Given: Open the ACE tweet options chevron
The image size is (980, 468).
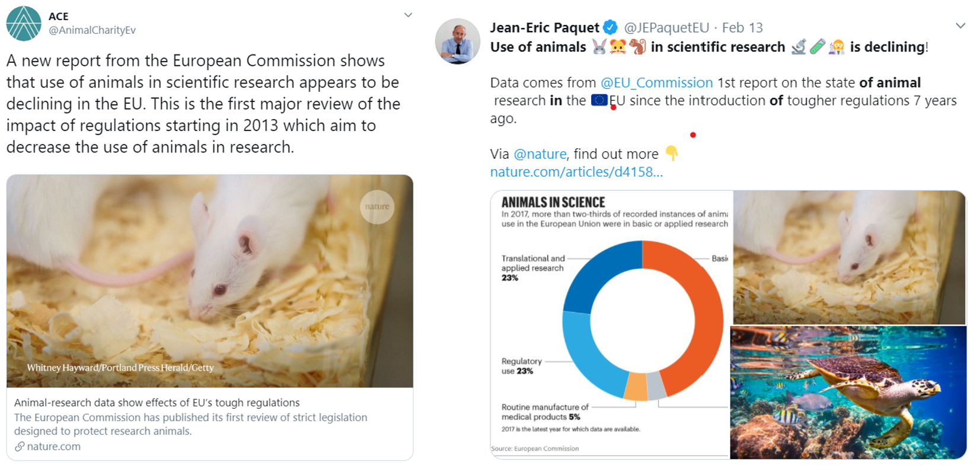Looking at the screenshot, I should pyautogui.click(x=408, y=15).
